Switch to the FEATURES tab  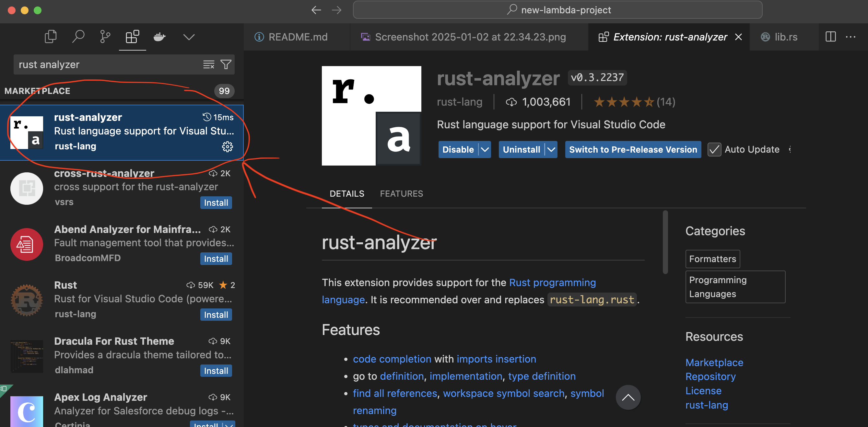401,194
